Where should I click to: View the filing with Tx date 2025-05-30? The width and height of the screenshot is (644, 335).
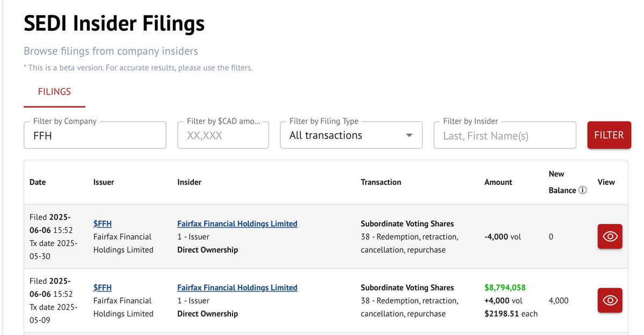click(610, 237)
